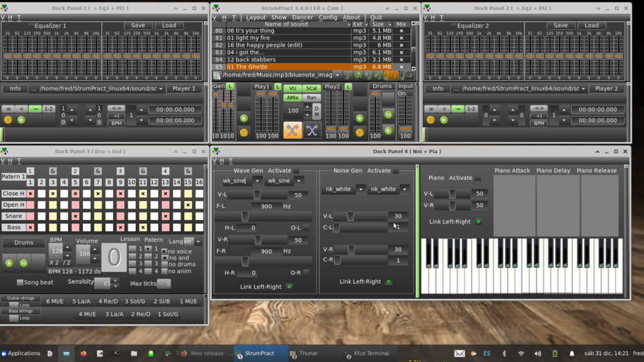Click the Gen channel pause icon
Viewport: 644px width, 362px height.
243,132
